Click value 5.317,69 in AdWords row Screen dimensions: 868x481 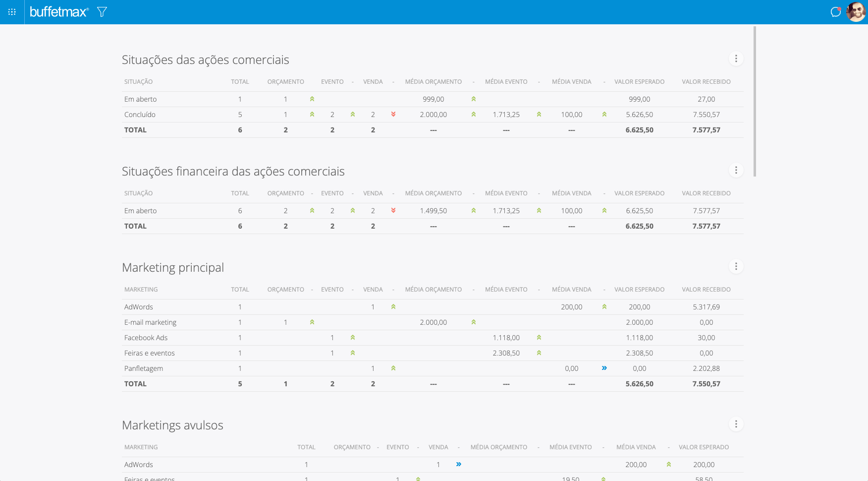tap(706, 307)
